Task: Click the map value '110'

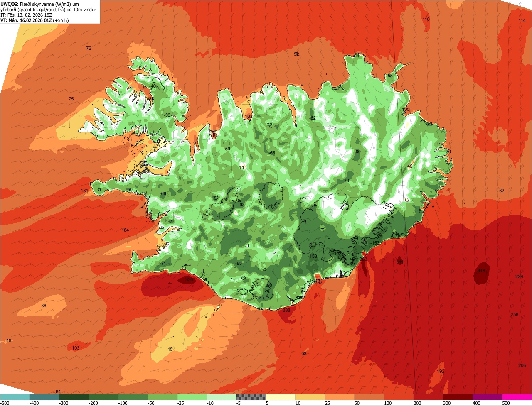Action: pyautogui.click(x=426, y=19)
